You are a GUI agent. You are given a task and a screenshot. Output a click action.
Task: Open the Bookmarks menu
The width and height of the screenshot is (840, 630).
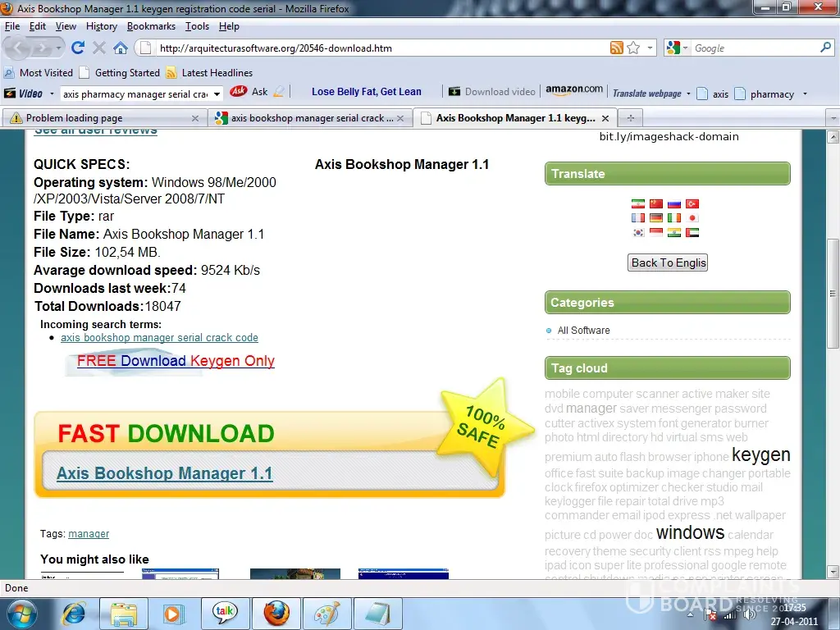[151, 26]
